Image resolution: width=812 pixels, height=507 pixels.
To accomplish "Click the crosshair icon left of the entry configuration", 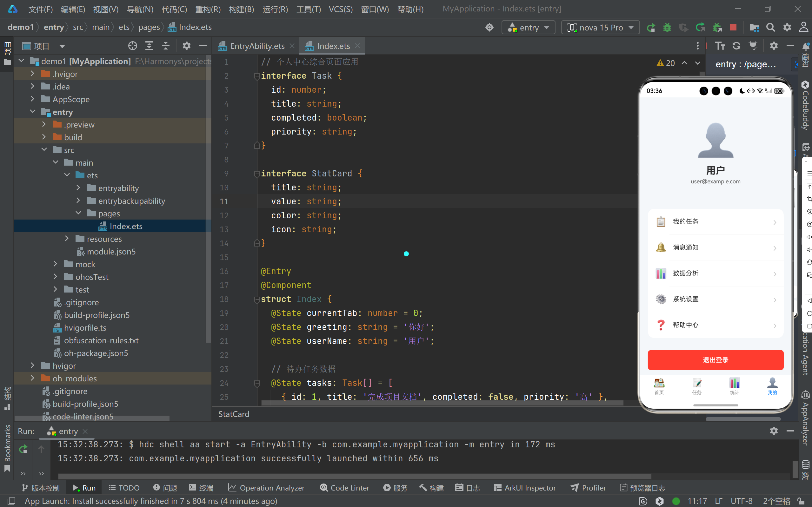I will [489, 28].
